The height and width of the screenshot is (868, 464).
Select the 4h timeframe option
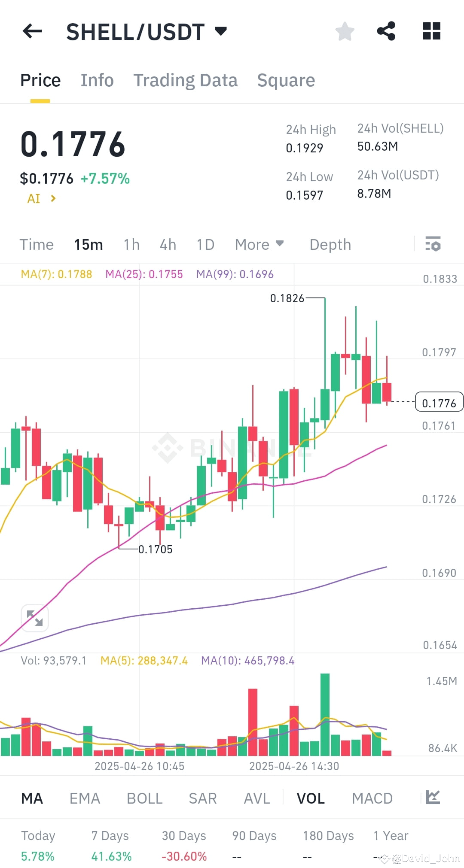click(x=168, y=245)
